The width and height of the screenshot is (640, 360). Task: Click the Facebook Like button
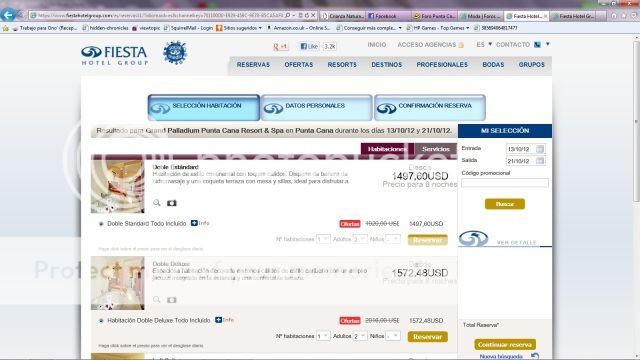point(309,46)
